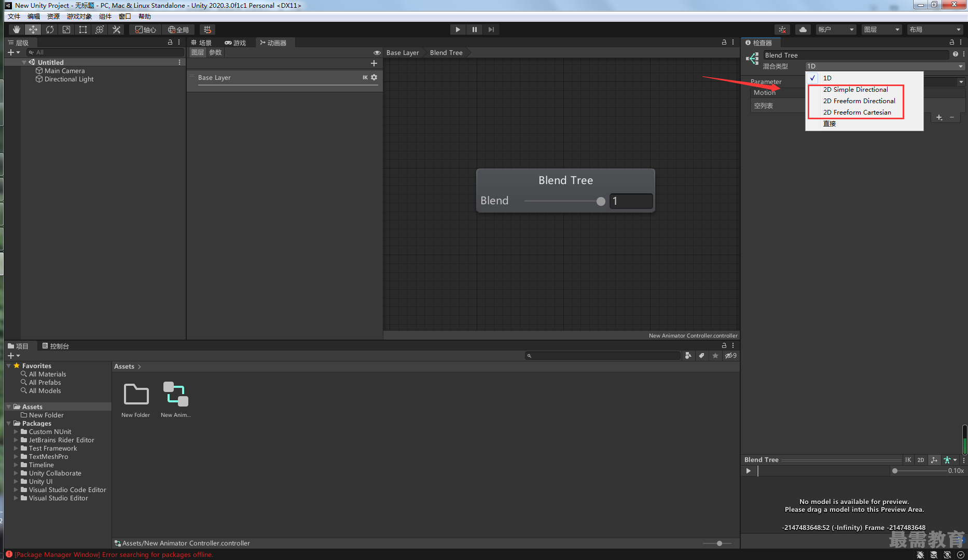Select the Animator Parameters tab
The image size is (968, 560).
[215, 52]
